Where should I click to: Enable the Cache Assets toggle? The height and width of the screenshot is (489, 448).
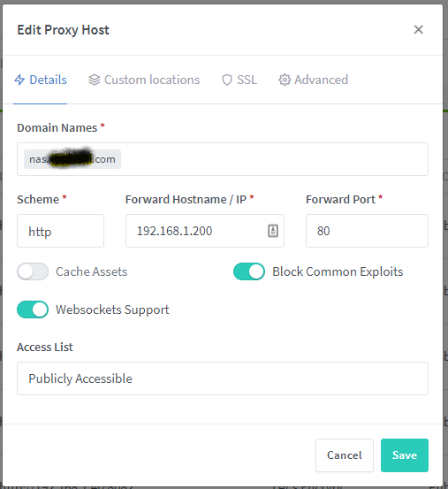coord(33,271)
